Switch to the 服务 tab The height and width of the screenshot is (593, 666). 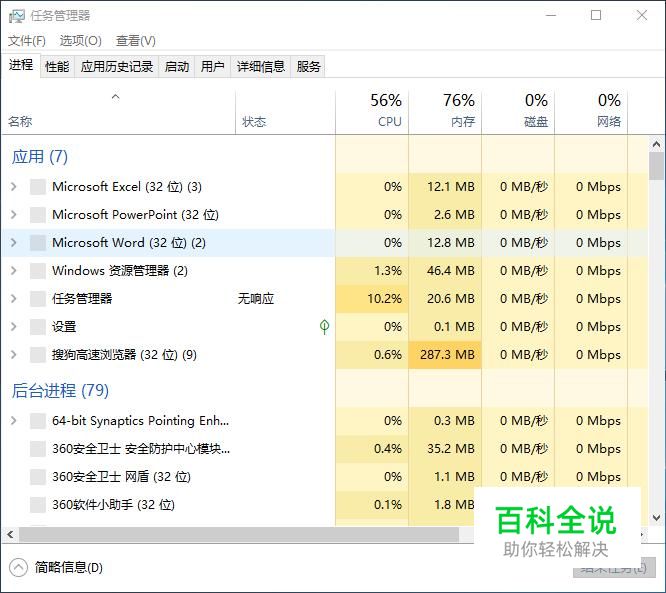tap(308, 67)
